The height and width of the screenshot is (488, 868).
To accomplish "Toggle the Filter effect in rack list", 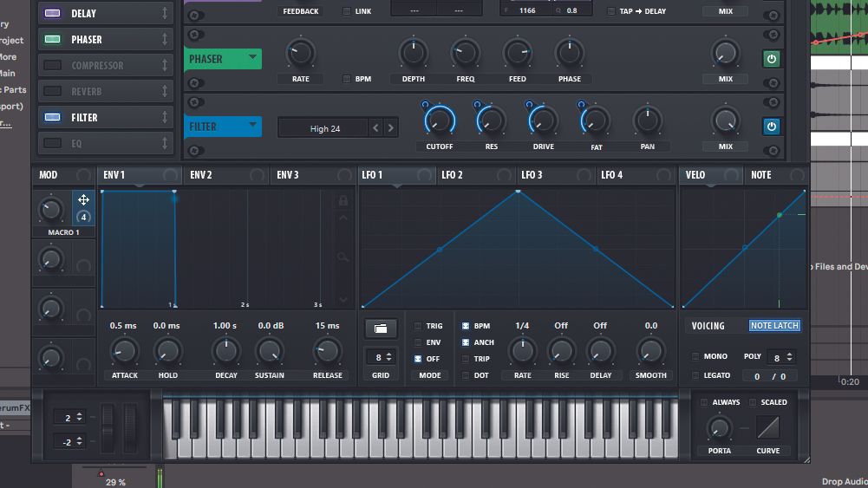I will (x=53, y=117).
